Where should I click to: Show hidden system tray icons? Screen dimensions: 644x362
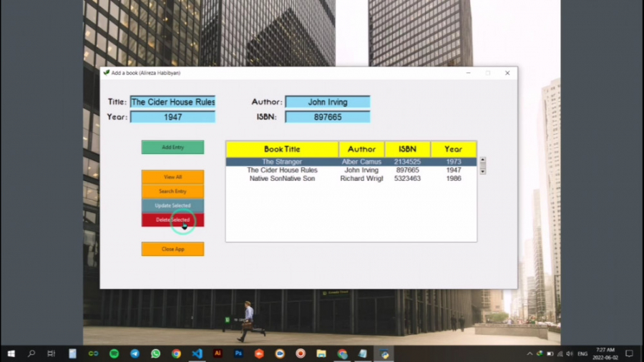[x=530, y=353]
